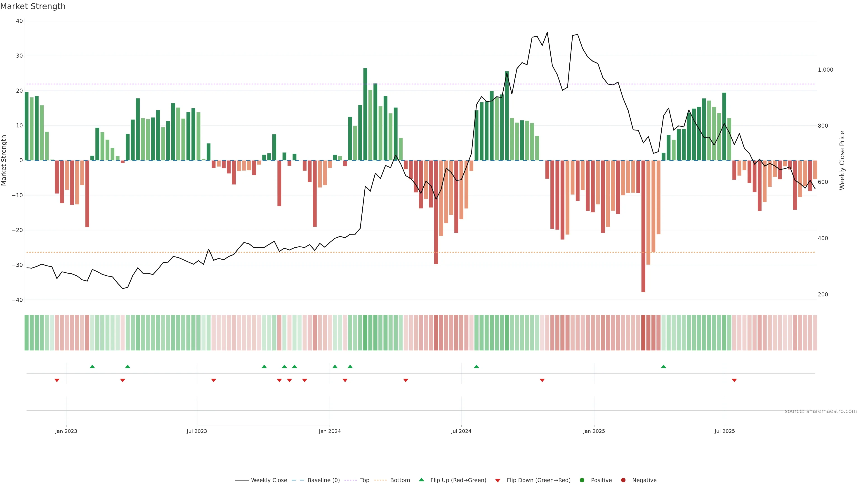Click the Weekly Close Price axis title

pos(842,160)
